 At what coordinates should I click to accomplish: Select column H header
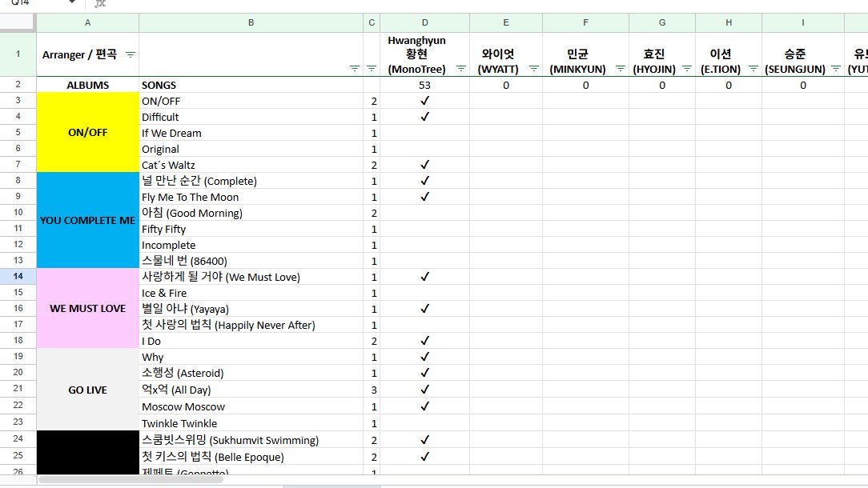coord(729,22)
